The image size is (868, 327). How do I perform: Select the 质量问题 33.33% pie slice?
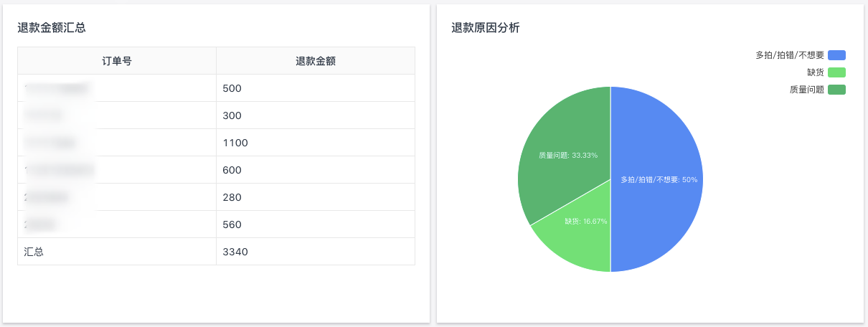click(x=563, y=154)
